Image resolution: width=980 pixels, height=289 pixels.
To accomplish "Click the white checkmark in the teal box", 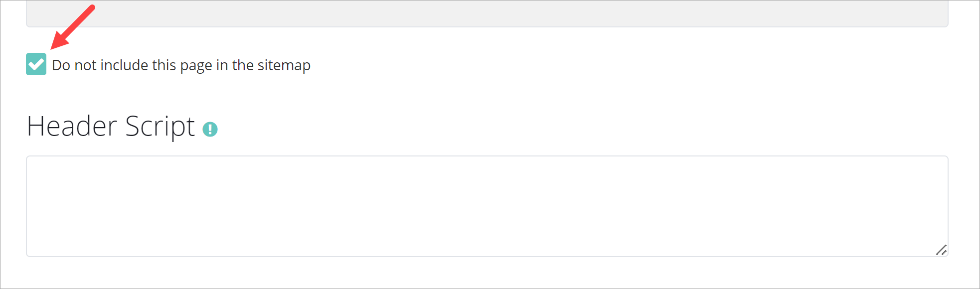I will (36, 64).
